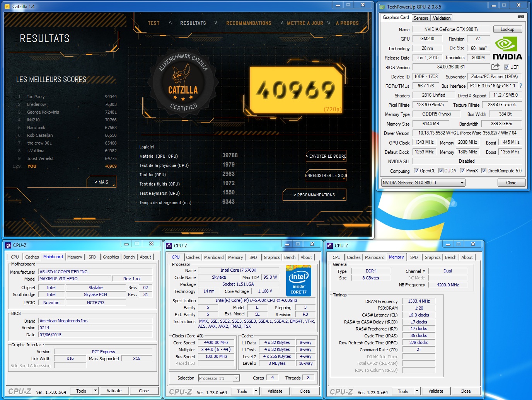532x400 pixels.
Task: Click the Lookup button in GPU-Z
Action: pos(507,29)
